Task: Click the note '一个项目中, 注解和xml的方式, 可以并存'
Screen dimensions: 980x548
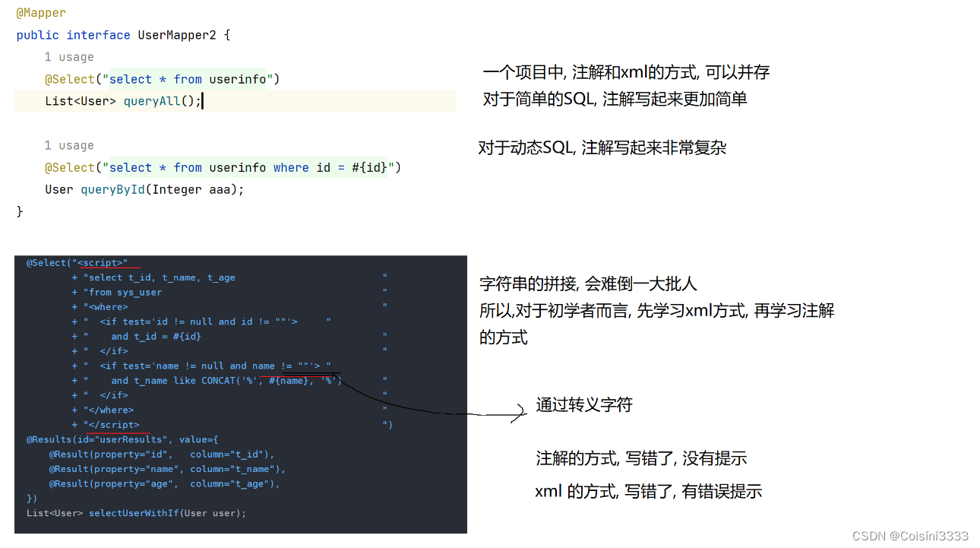Action: (626, 72)
